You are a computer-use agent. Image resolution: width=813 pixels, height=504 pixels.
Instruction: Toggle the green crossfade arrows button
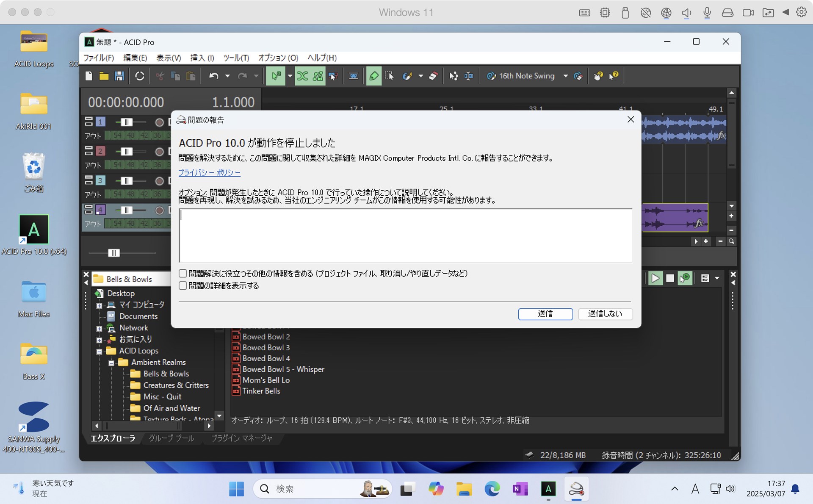(x=302, y=76)
